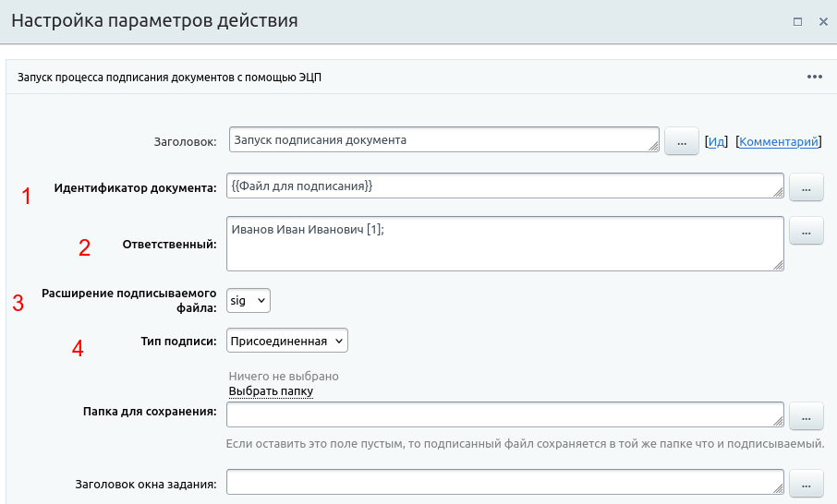The image size is (837, 504).
Task: Open the Тип подписи dropdown
Action: pos(287,341)
